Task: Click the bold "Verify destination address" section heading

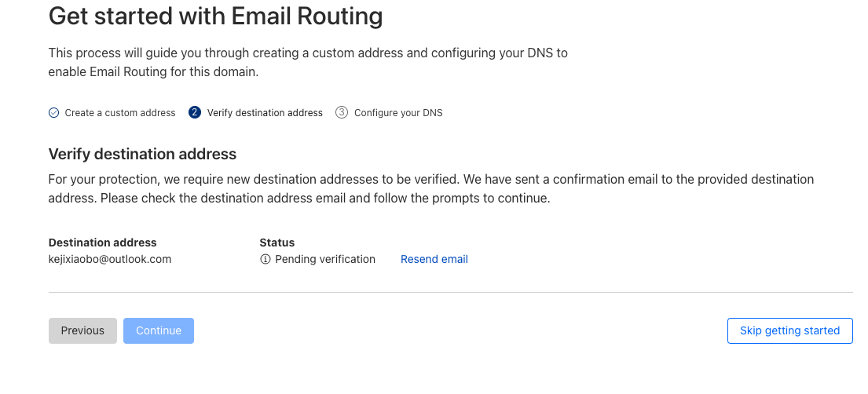Action: 142,154
